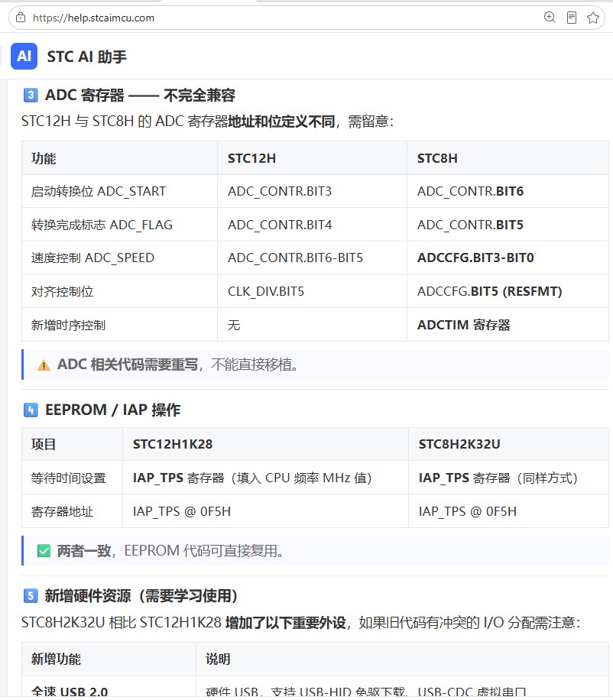Click cell 转换完成标志 ADC_FLAG
Screen dimensions: 613x700
(119, 225)
